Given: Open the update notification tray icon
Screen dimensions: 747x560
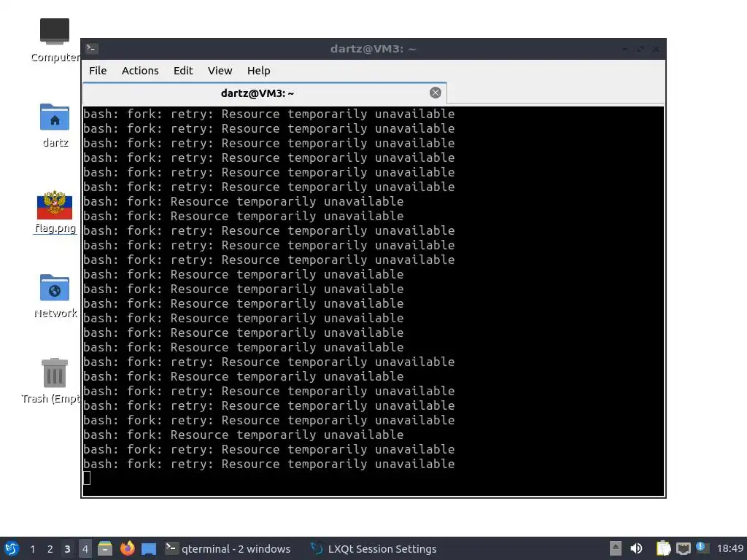Looking at the screenshot, I should click(703, 548).
